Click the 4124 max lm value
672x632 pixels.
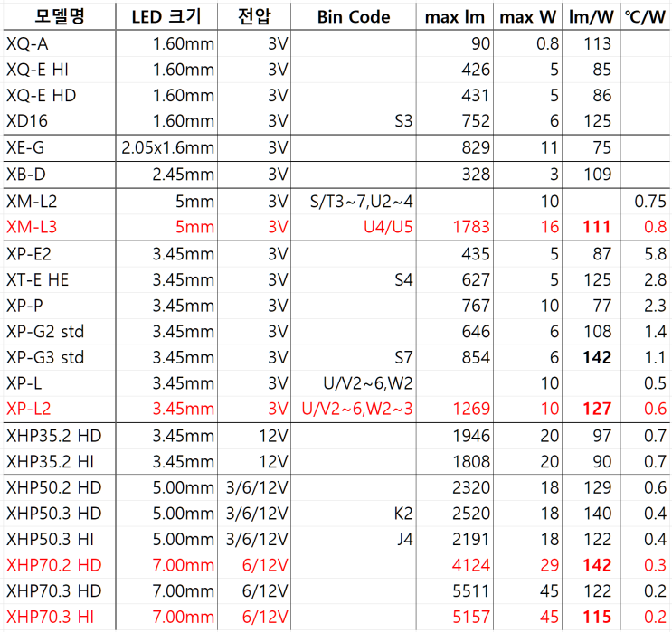point(471,565)
